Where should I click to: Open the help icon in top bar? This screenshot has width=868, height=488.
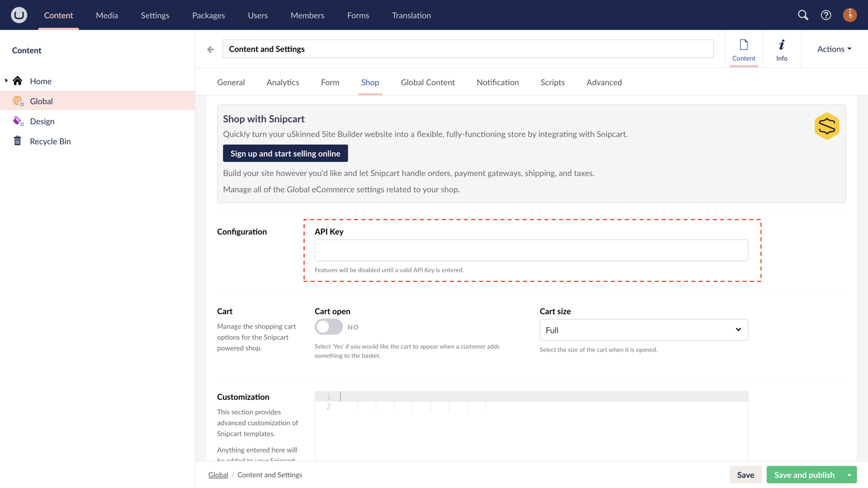click(826, 15)
